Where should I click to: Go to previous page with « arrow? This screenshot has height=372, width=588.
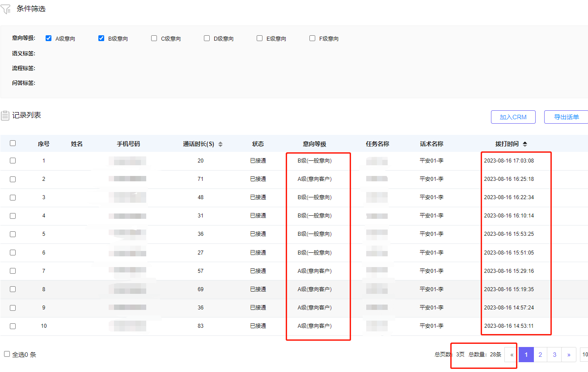tap(512, 355)
